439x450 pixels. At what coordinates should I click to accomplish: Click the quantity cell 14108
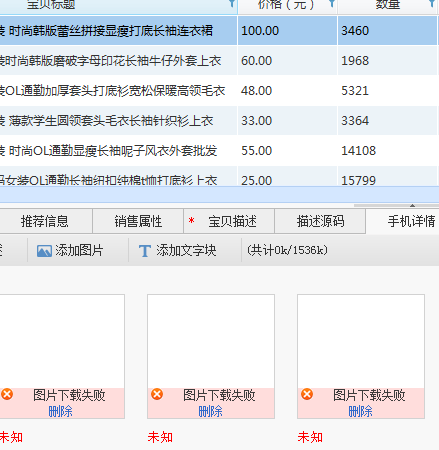[387, 151]
